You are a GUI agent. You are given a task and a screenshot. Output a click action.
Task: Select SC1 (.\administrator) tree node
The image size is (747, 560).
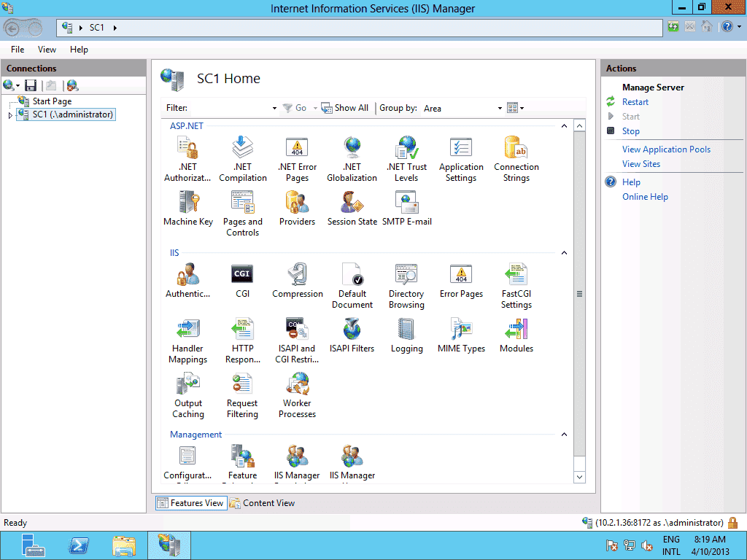click(66, 114)
